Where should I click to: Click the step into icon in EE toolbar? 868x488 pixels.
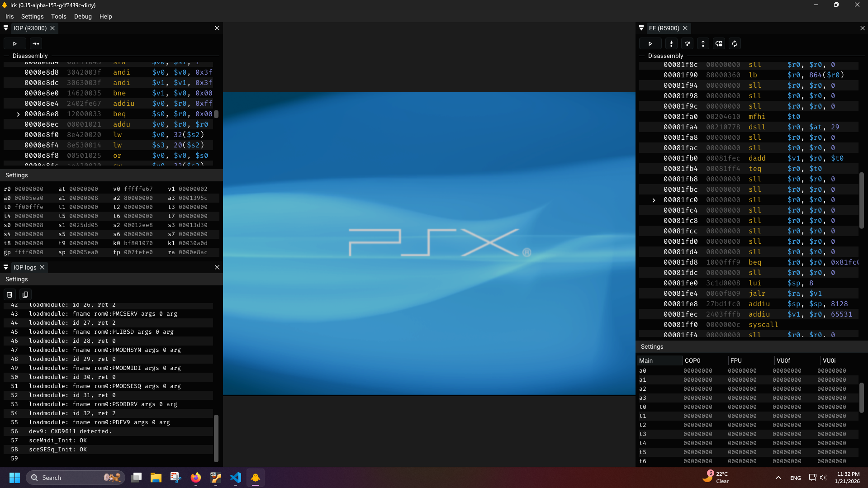point(671,44)
